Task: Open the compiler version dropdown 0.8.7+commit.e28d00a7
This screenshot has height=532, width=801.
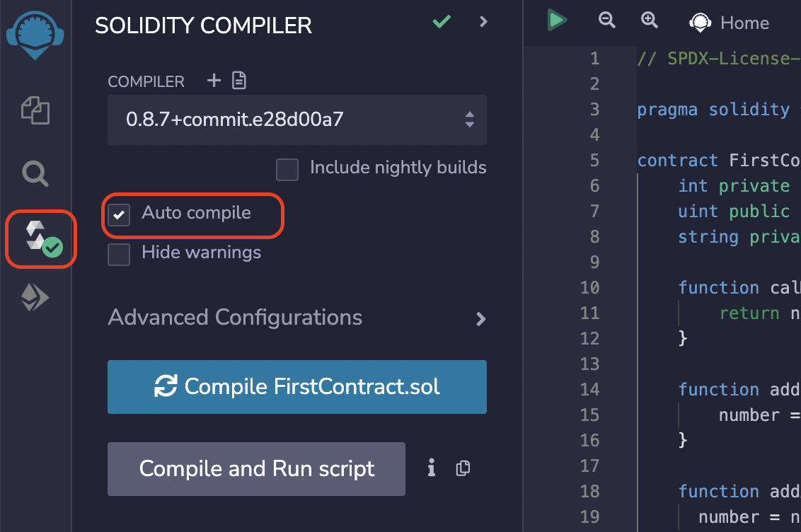Action: [x=296, y=120]
